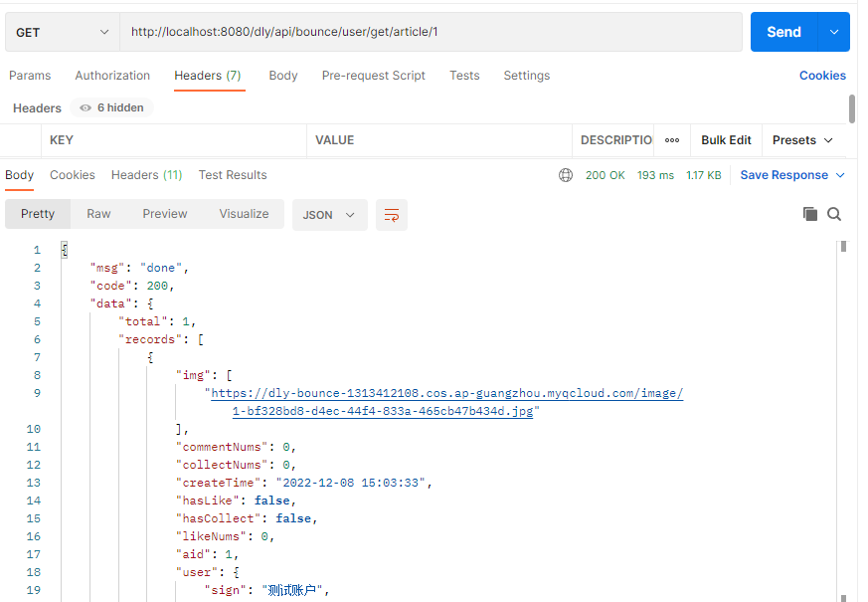
Task: Open search in response body
Action: click(834, 214)
